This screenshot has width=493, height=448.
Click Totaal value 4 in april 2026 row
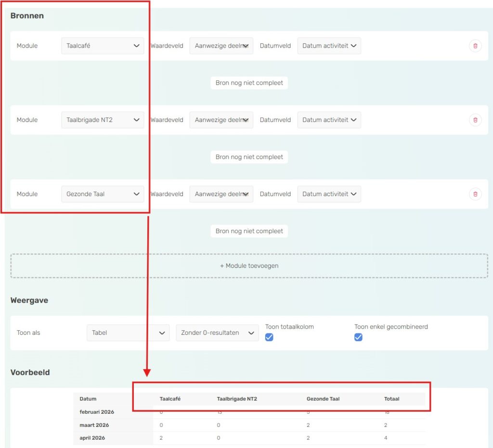click(x=386, y=438)
